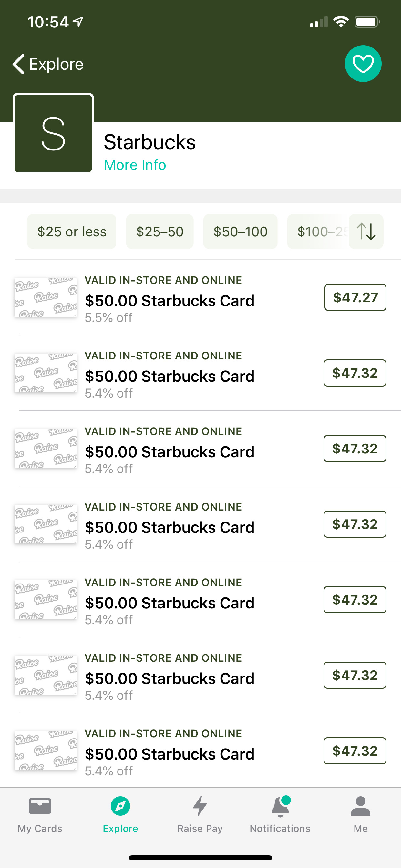Open the 5.5% off card listing

tap(200, 297)
